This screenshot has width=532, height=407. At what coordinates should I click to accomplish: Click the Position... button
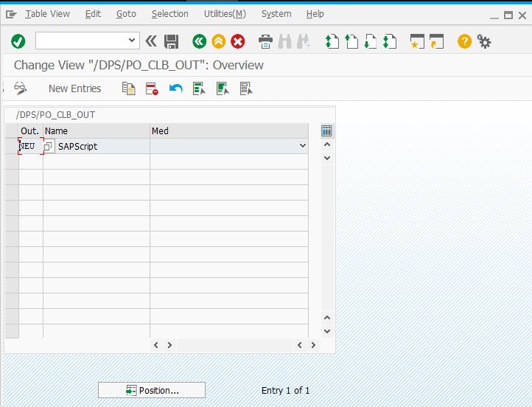click(152, 390)
